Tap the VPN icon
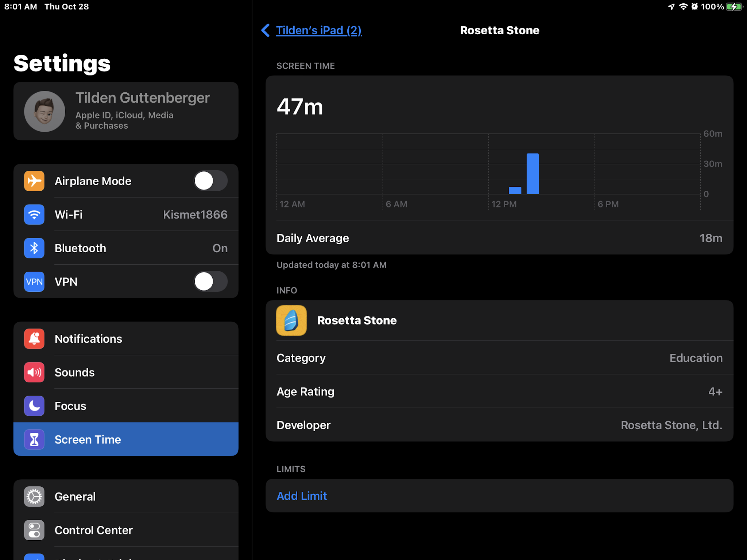The height and width of the screenshot is (560, 747). 34,281
